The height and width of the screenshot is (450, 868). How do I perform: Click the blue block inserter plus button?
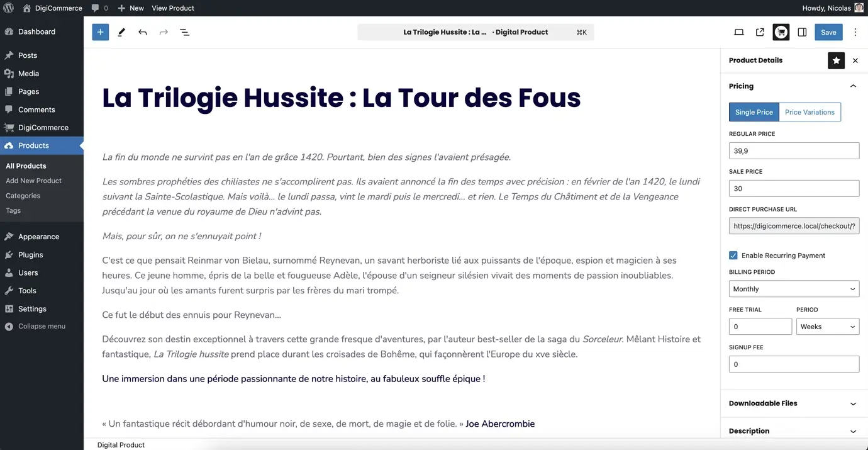[100, 32]
